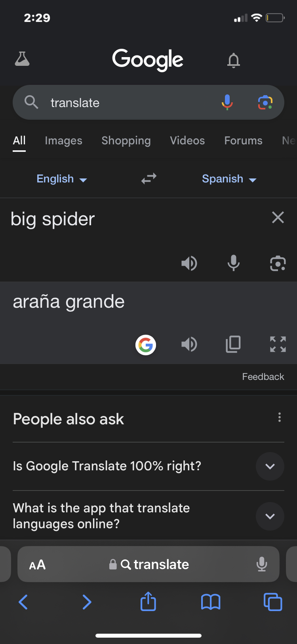Tap microphone icon under 'big spider'
This screenshot has width=297, height=644.
click(x=234, y=263)
